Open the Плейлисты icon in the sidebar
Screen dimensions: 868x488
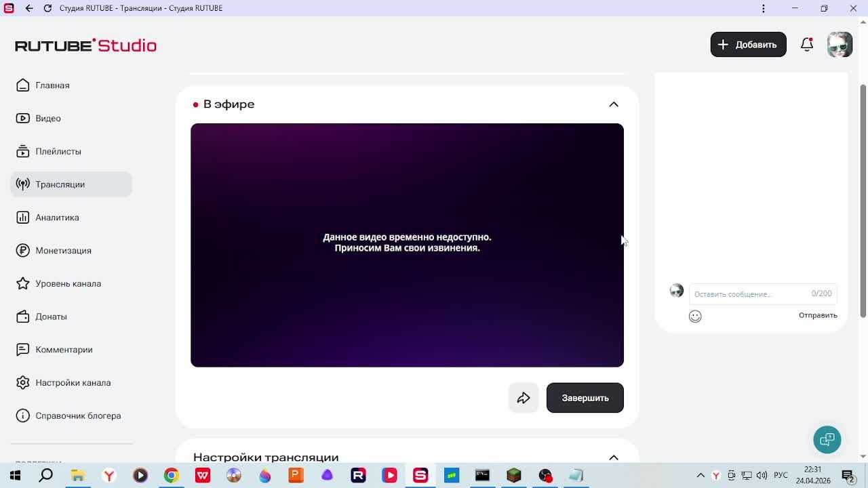point(23,151)
